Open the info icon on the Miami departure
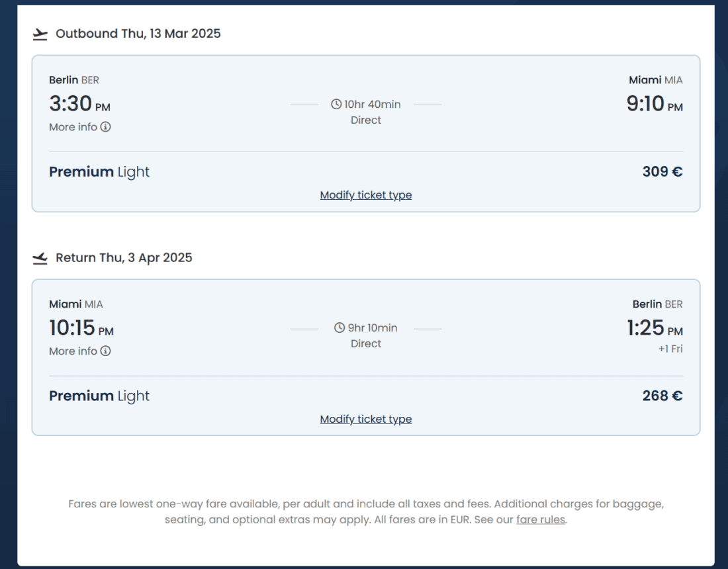 [x=106, y=351]
